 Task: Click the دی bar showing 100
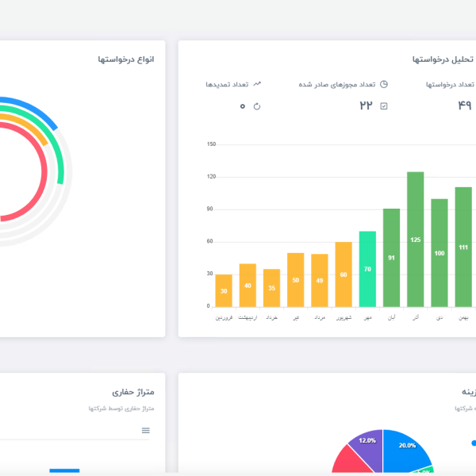(x=440, y=252)
